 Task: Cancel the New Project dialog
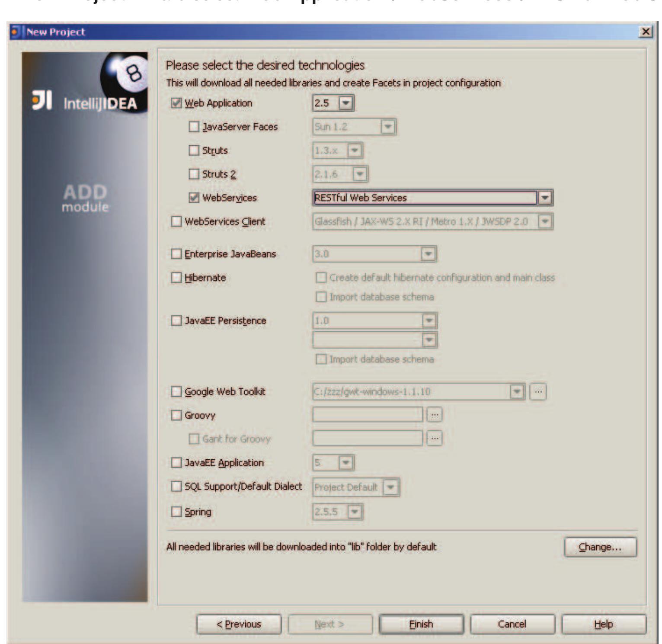pos(512,624)
